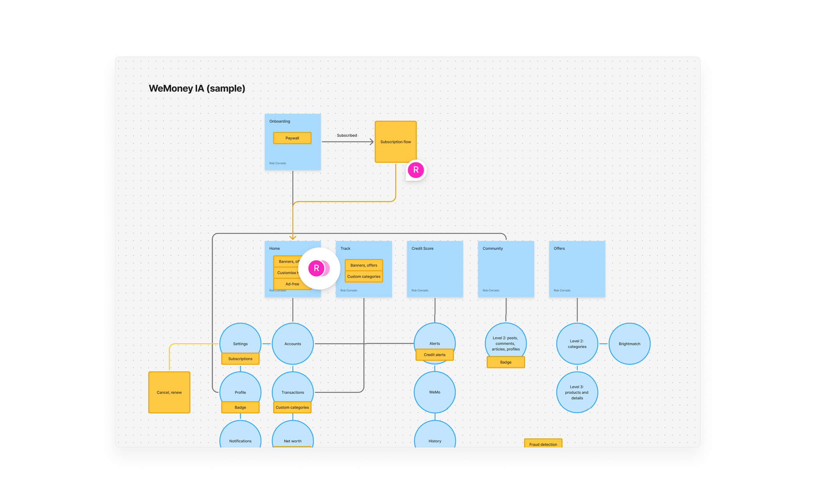Select the Cancel, renew yellow box
Screen dimensions: 815x504
point(169,392)
